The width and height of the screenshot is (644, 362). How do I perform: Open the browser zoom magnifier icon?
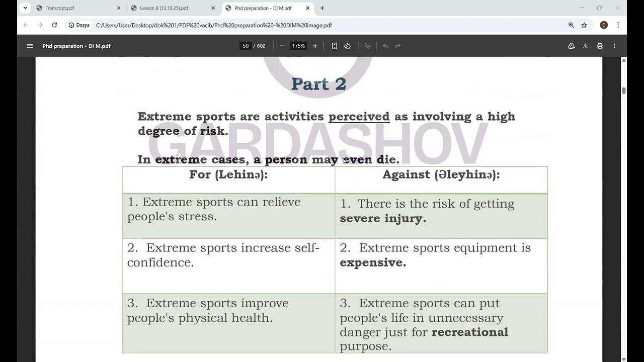pyautogui.click(x=571, y=25)
